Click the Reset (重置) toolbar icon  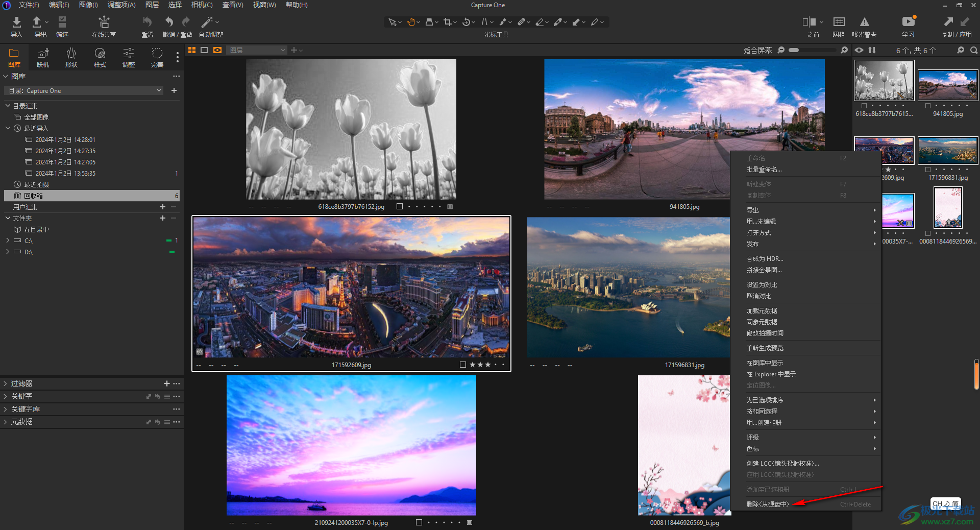coord(147,22)
